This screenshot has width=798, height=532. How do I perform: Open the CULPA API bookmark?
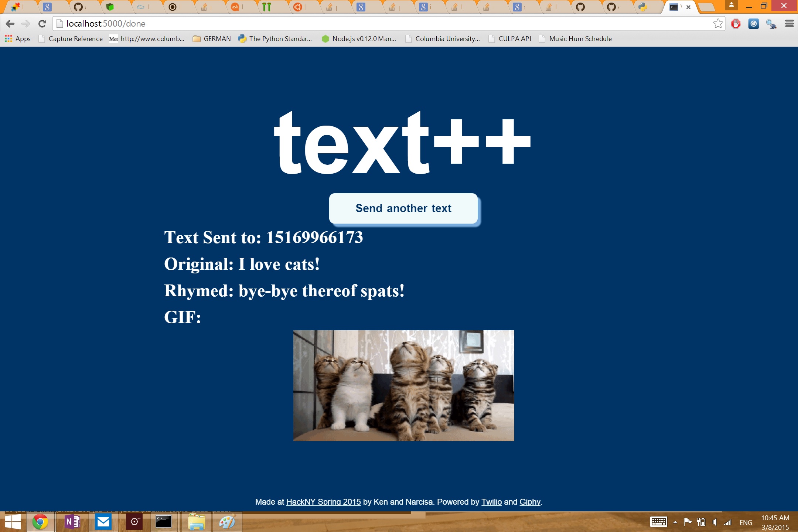coord(510,39)
